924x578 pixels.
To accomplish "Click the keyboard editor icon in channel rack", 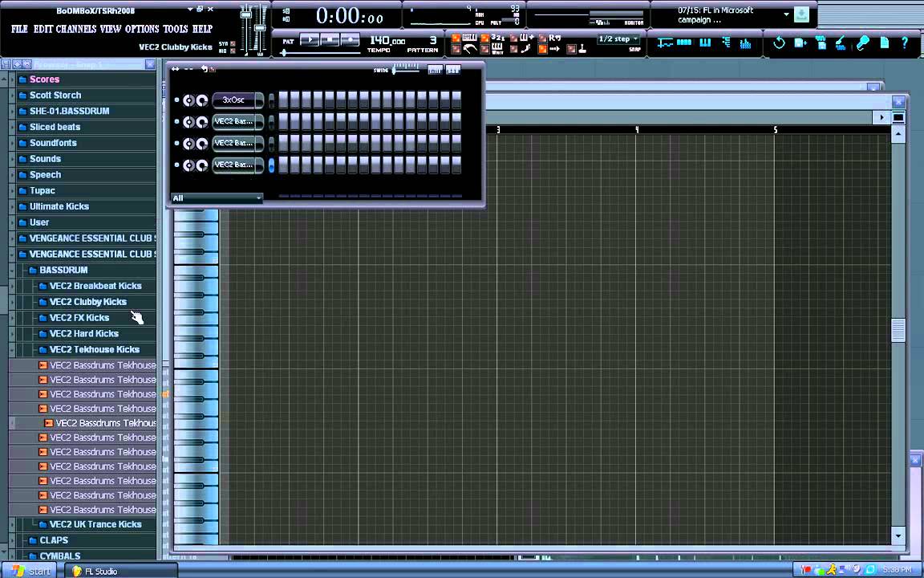I will [x=453, y=70].
